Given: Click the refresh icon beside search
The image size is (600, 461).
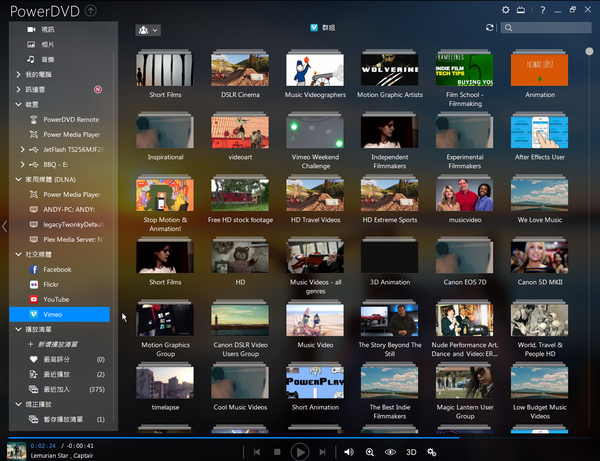Looking at the screenshot, I should point(490,28).
